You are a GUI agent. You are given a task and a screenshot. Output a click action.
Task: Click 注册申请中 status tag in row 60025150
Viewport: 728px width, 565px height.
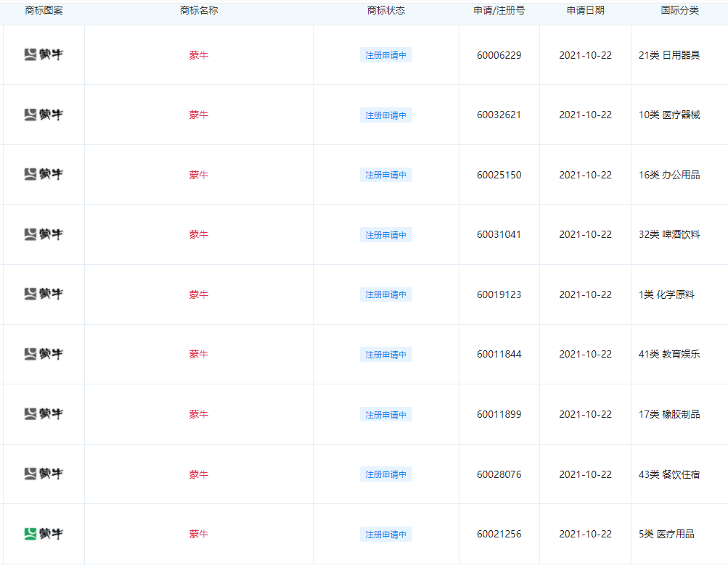click(x=386, y=175)
